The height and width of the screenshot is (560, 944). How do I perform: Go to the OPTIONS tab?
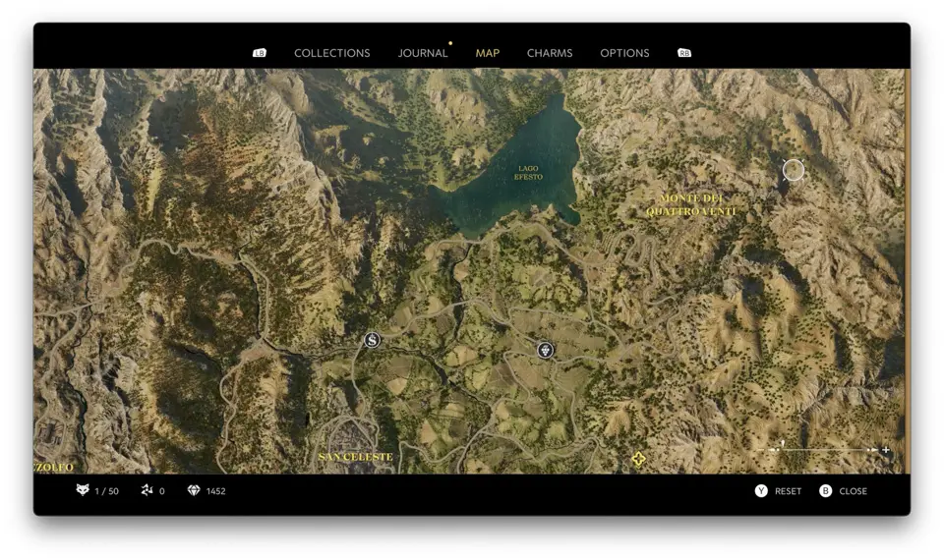point(624,53)
